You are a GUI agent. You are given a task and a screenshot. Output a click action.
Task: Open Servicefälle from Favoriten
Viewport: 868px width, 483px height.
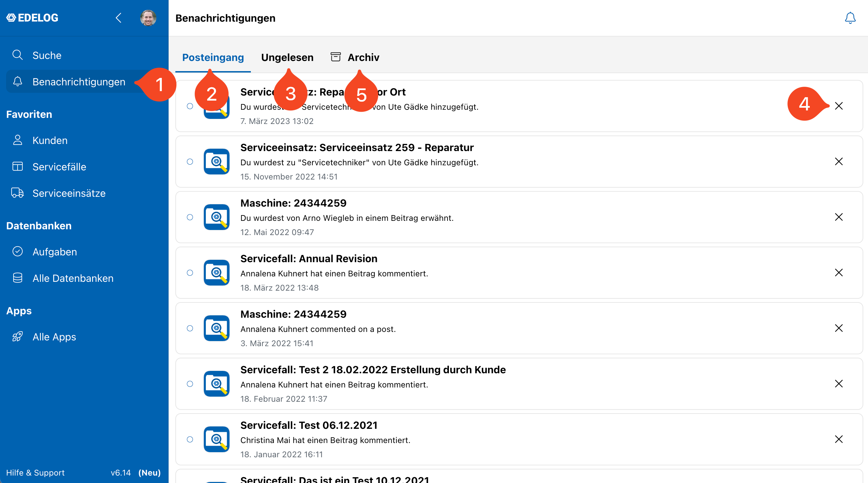pos(84,167)
